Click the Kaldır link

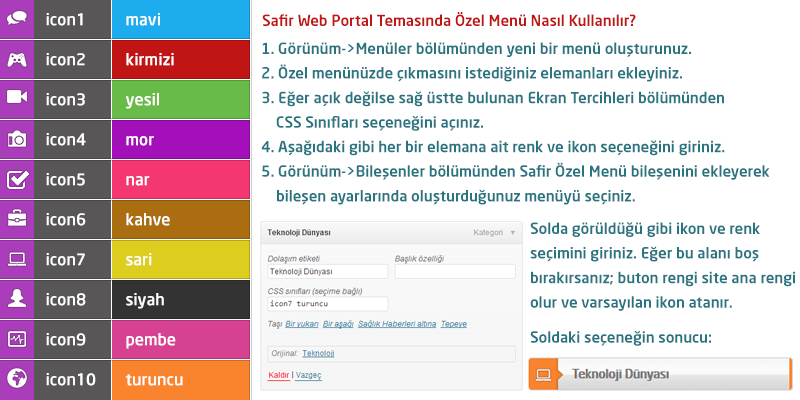[278, 375]
